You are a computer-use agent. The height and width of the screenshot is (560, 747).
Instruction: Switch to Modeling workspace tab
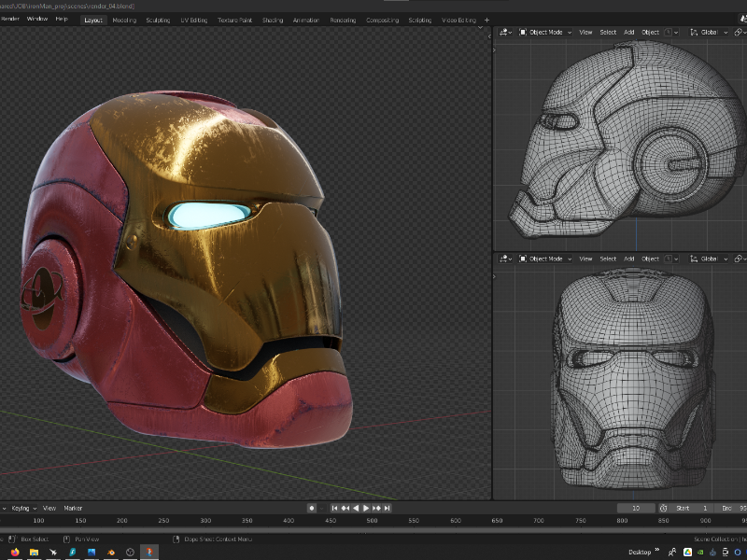pos(124,20)
